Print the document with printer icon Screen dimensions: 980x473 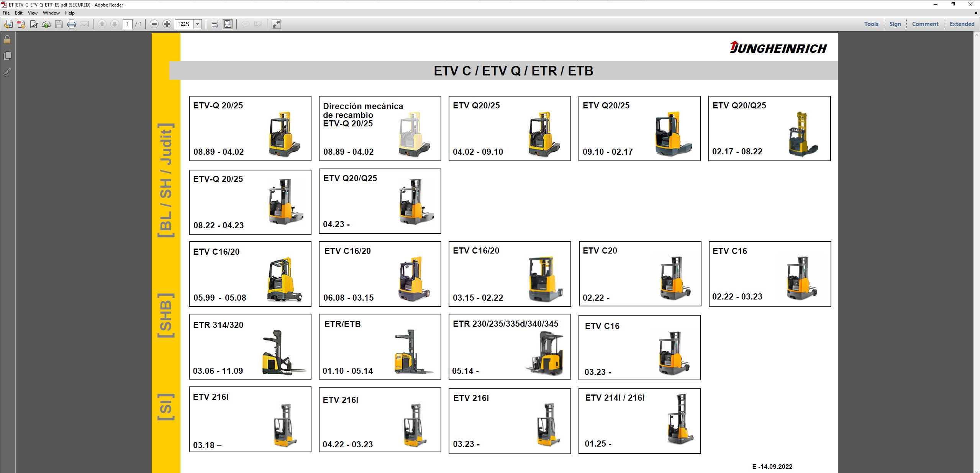[72, 24]
